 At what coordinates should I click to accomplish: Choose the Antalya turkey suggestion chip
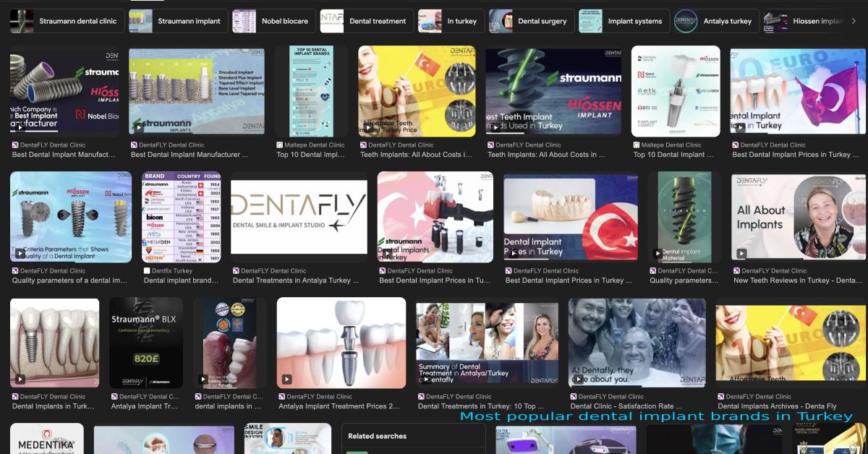(717, 21)
